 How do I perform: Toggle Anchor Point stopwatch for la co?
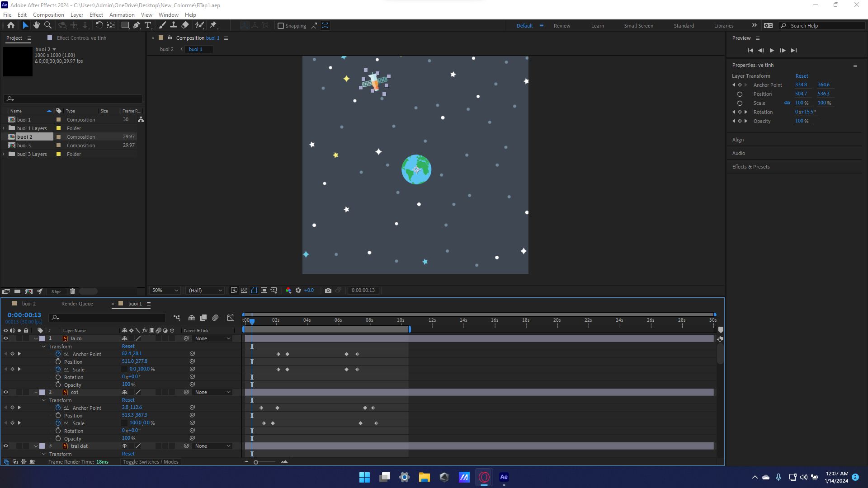pyautogui.click(x=58, y=354)
